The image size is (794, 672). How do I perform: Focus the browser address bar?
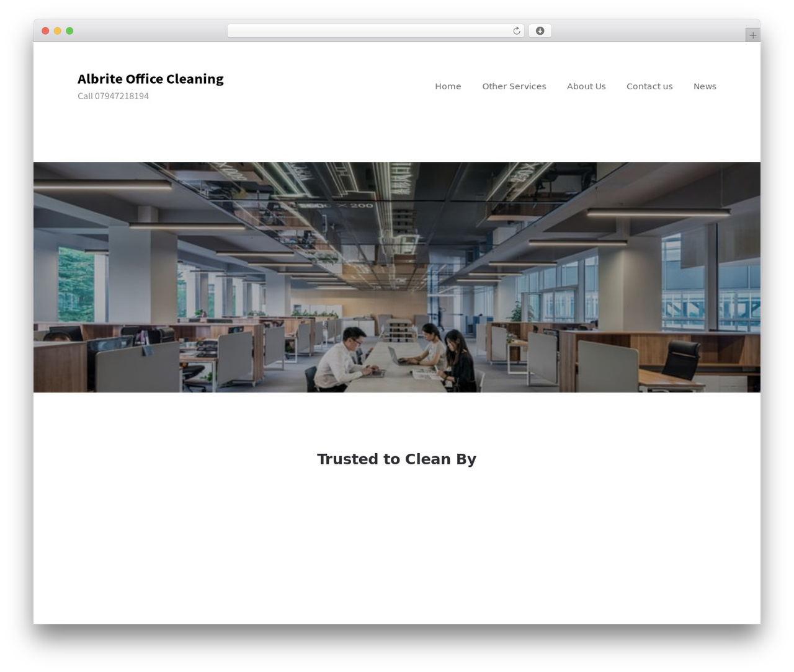[375, 31]
